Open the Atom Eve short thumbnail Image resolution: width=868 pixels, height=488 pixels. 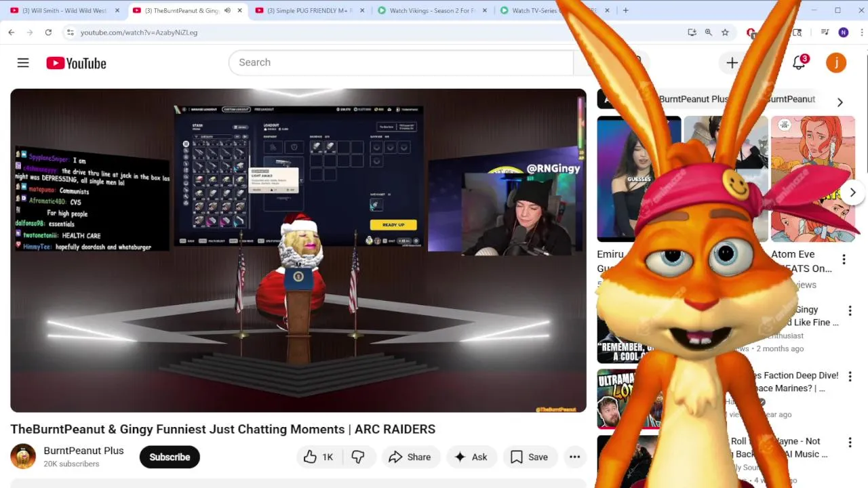(x=812, y=179)
